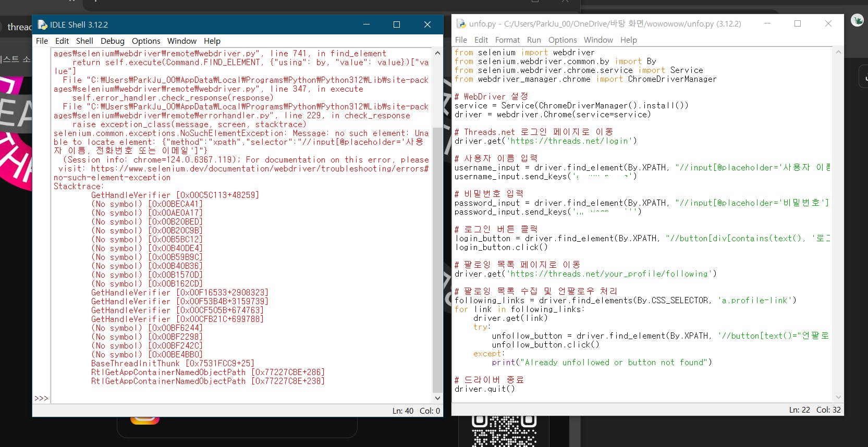Click the '# WebDriver 설정' comment
Viewport: 868px width, 447px height.
click(491, 97)
